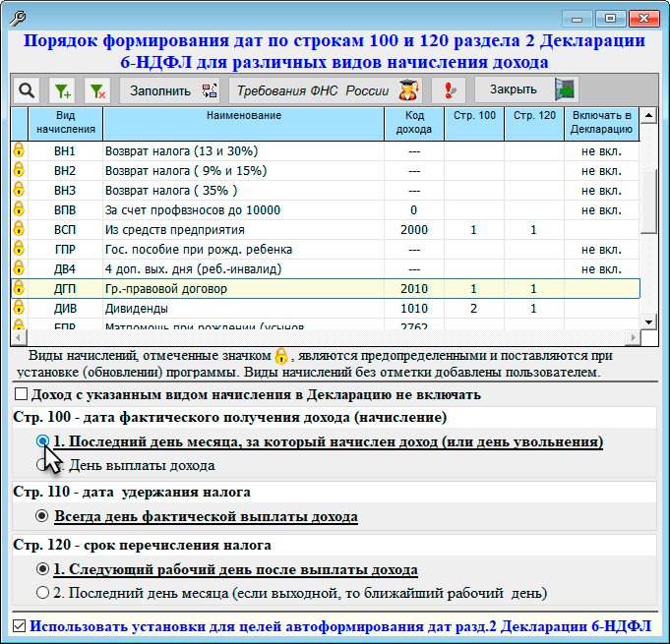Click the lock icon in ВН2 row
The height and width of the screenshot is (644, 670).
pyautogui.click(x=19, y=170)
